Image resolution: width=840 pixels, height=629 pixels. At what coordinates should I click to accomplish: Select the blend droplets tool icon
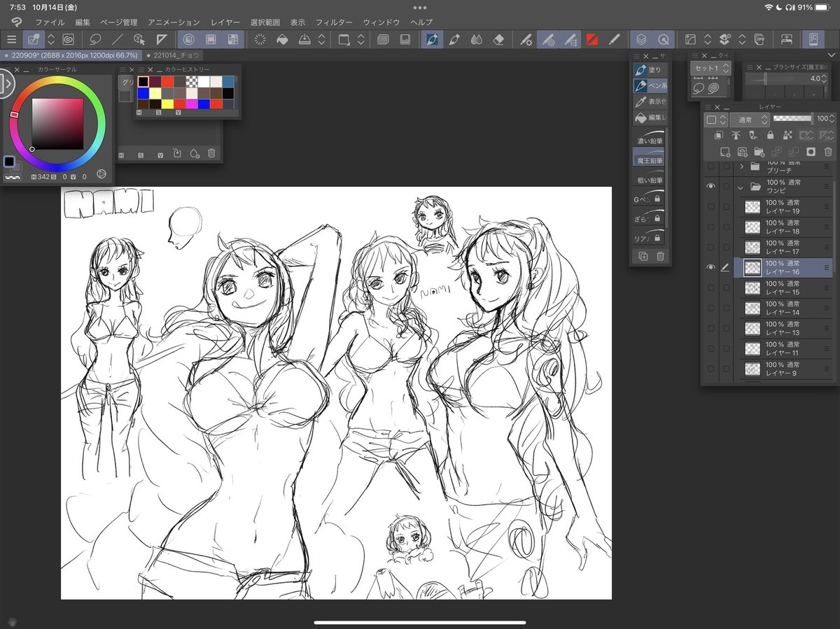477,39
